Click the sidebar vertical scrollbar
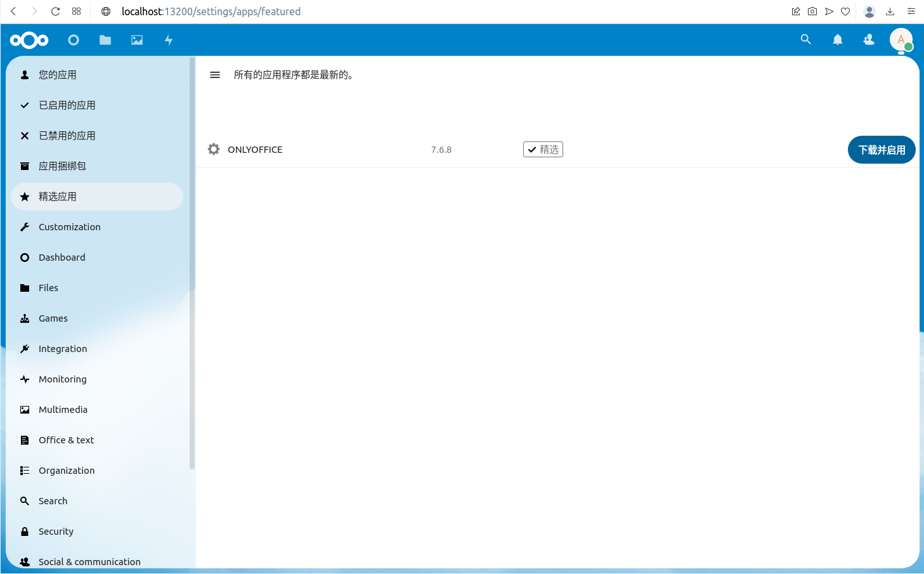The height and width of the screenshot is (574, 924). pyautogui.click(x=192, y=264)
